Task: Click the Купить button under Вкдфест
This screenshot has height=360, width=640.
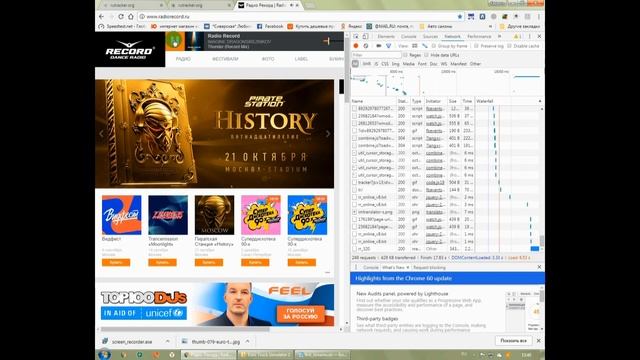Action: tap(116, 262)
